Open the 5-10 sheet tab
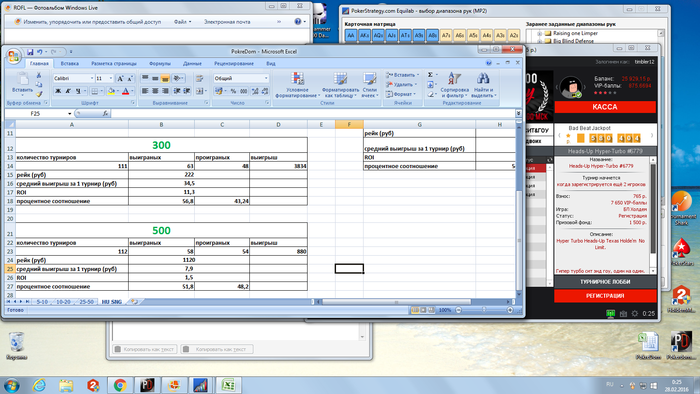700x394 pixels. point(42,302)
